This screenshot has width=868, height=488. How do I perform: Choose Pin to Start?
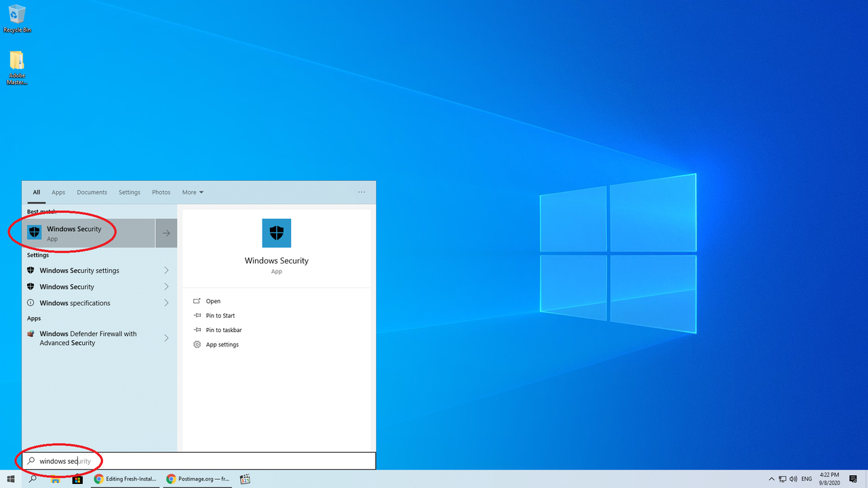coord(220,316)
